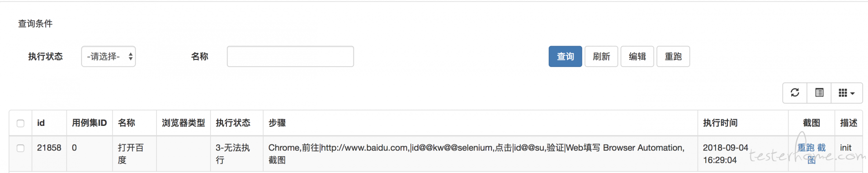This screenshot has width=868, height=173.
Task: Click the 查询 button
Action: (565, 57)
